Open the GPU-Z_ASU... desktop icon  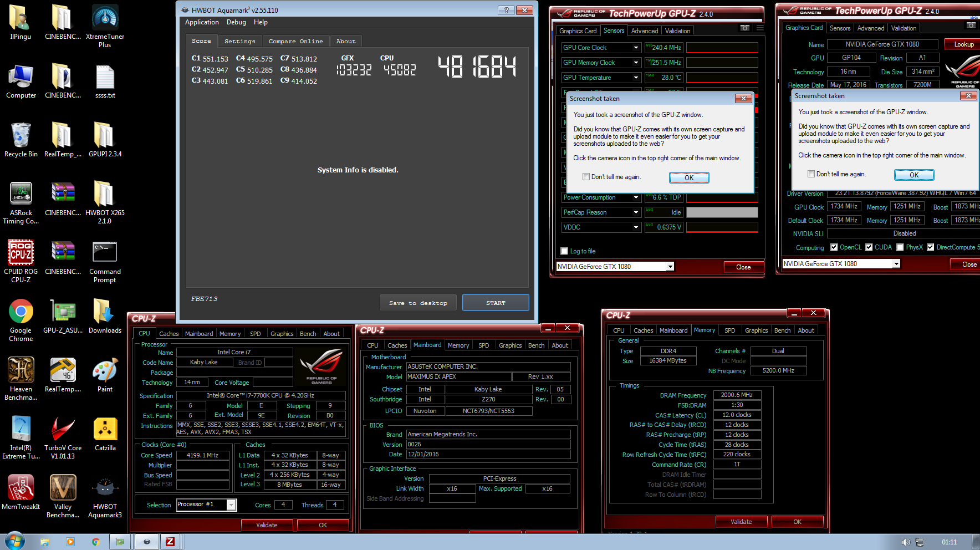point(63,317)
